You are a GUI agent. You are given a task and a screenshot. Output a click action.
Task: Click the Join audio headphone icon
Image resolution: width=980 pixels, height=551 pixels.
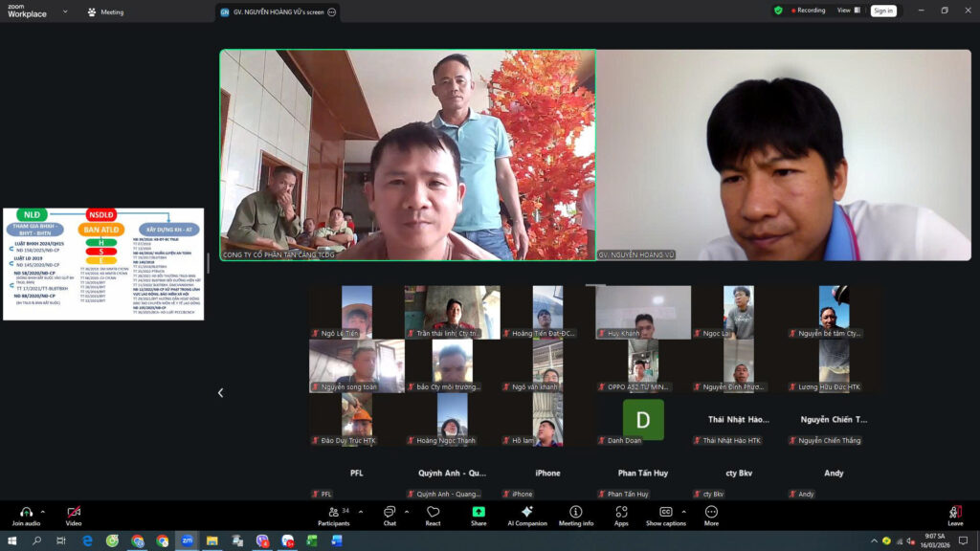coord(26,512)
